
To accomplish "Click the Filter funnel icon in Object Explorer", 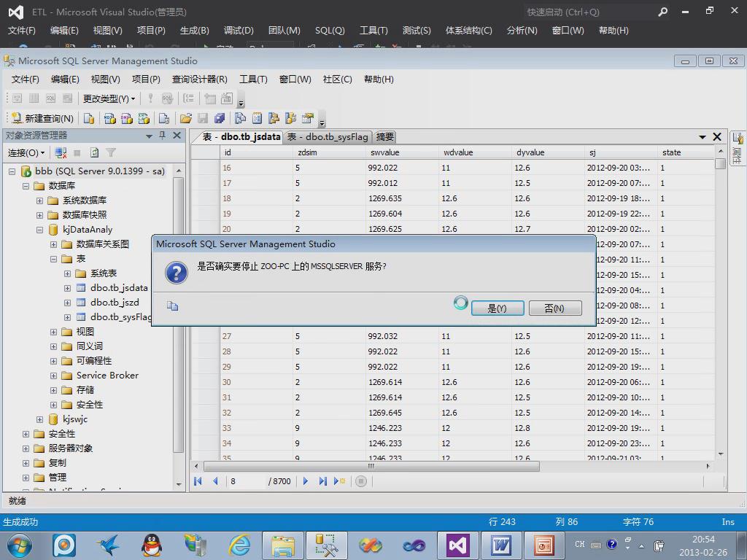I will [x=111, y=152].
